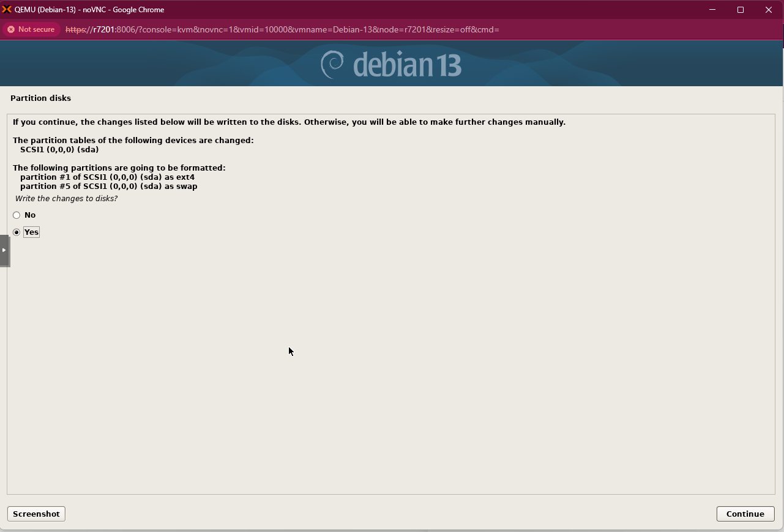784x532 pixels.
Task: Click the "Write the changes to disks?" prompt
Action: pyautogui.click(x=66, y=198)
